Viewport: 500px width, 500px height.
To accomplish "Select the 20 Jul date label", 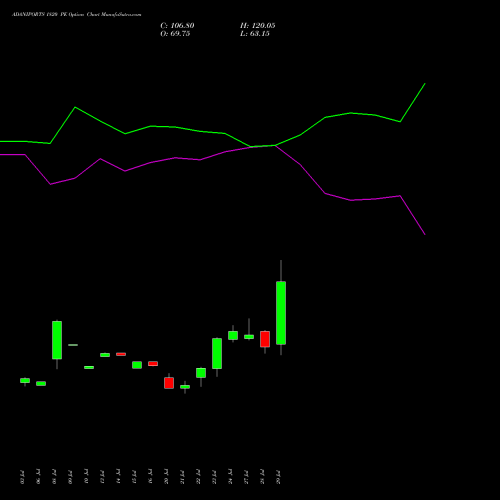I will pos(166,477).
